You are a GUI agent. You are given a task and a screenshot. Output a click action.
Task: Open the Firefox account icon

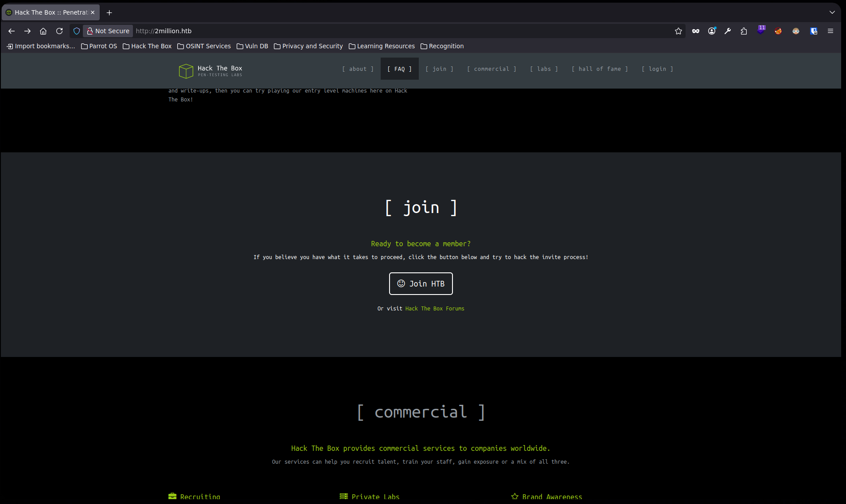point(712,31)
